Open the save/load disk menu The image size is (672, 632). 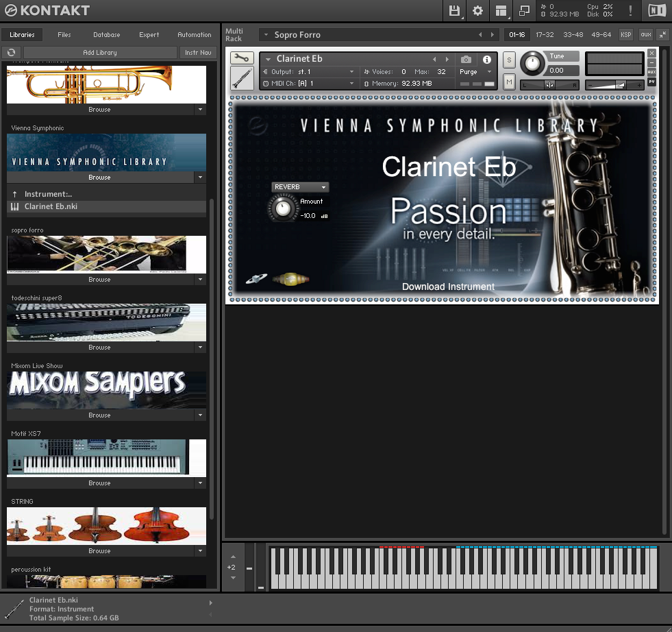tap(454, 11)
